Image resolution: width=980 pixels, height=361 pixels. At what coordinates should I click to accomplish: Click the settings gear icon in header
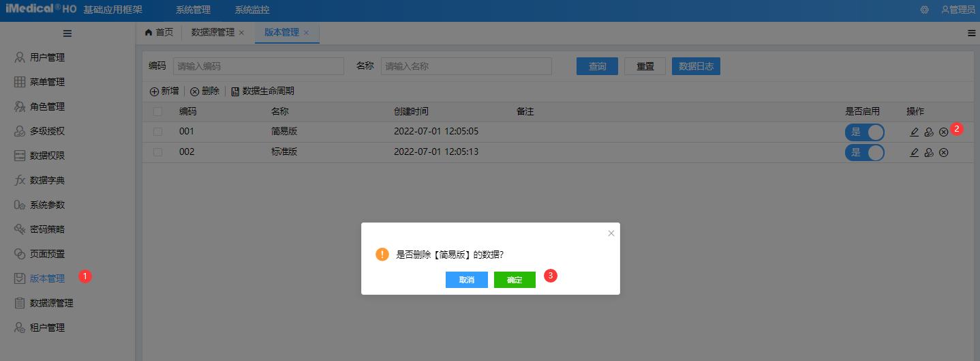point(924,10)
